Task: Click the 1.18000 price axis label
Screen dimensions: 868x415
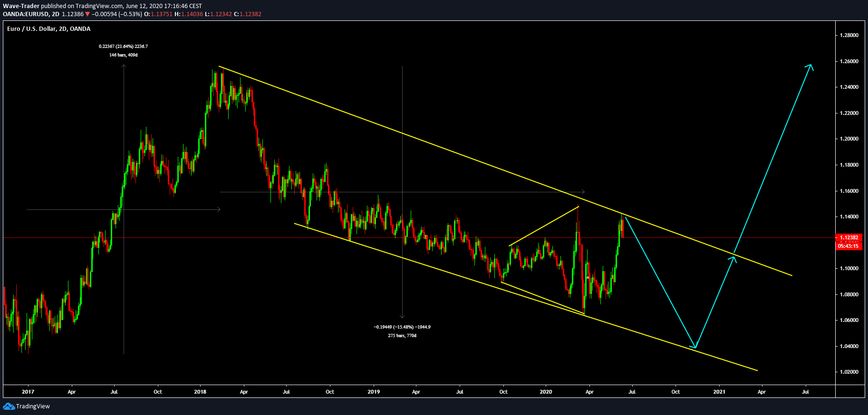Action: [849, 165]
